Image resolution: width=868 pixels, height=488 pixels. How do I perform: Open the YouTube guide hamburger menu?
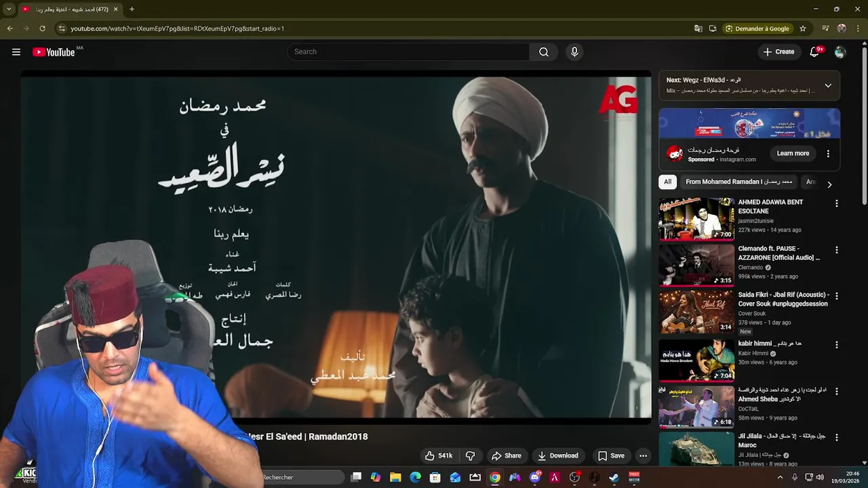pos(16,52)
